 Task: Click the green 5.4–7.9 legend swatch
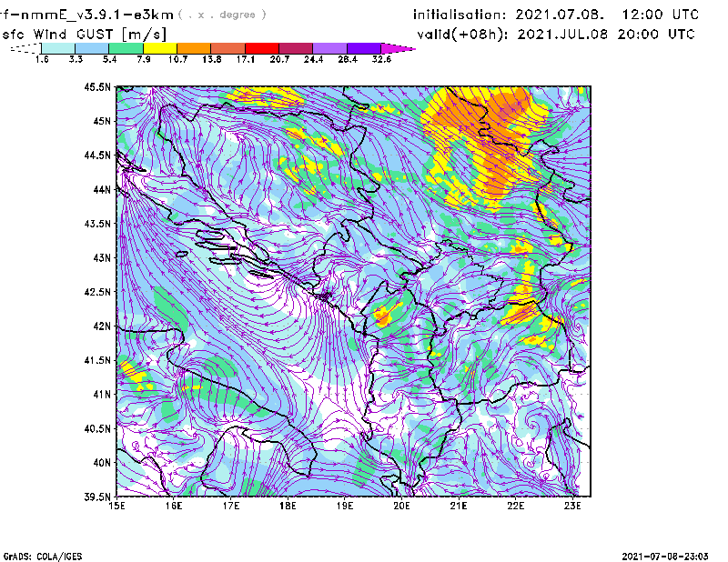(126, 48)
